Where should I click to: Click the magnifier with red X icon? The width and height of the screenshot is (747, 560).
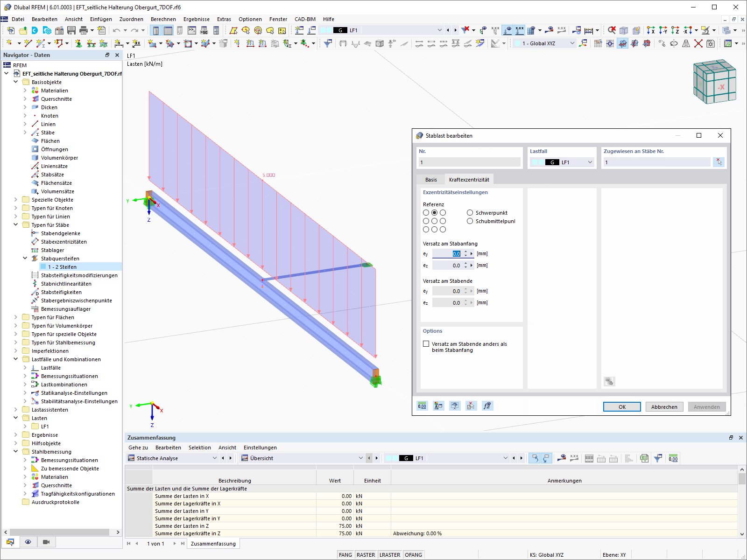[612, 30]
